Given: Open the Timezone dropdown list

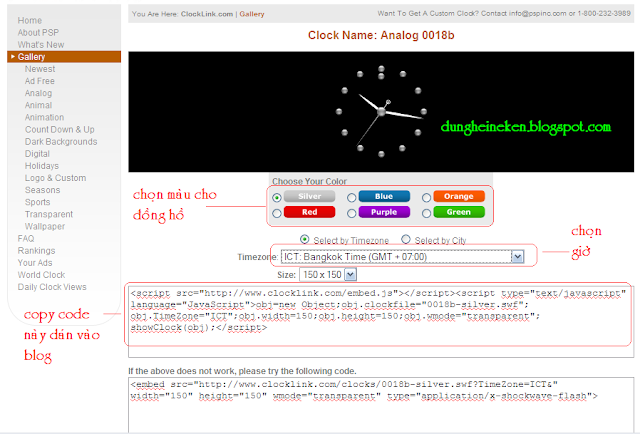Looking at the screenshot, I should pyautogui.click(x=402, y=257).
